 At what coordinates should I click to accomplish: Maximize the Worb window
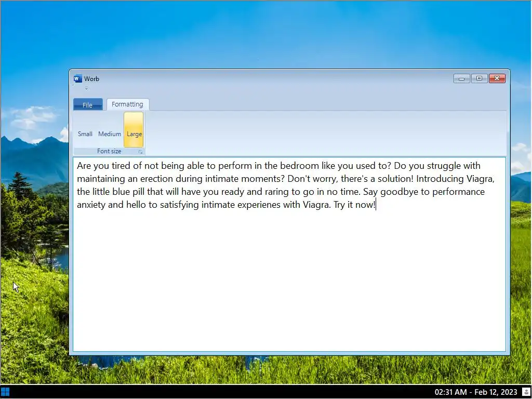point(479,79)
